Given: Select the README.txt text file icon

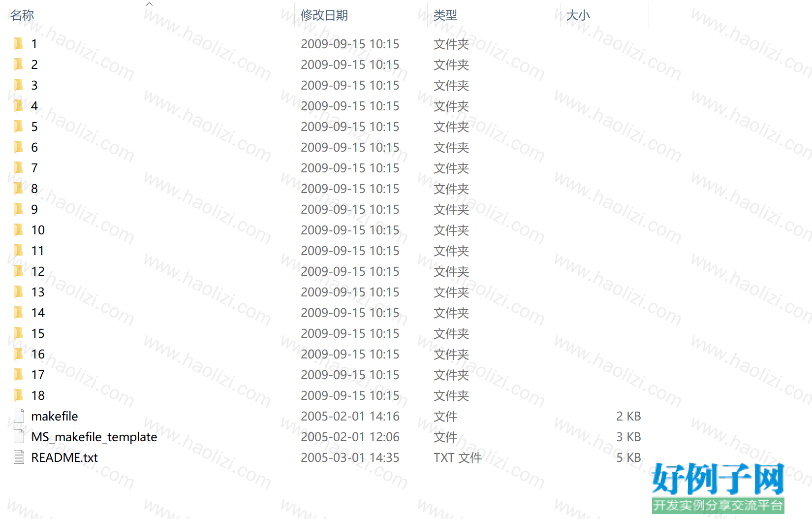Looking at the screenshot, I should coord(19,457).
